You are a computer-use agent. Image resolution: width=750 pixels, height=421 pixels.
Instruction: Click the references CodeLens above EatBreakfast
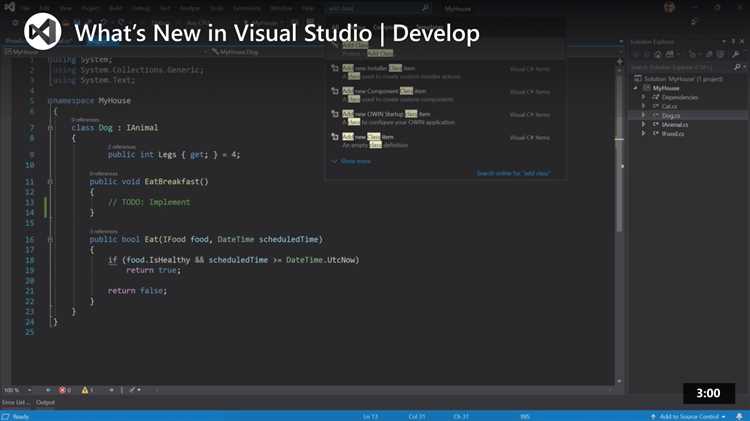point(103,173)
